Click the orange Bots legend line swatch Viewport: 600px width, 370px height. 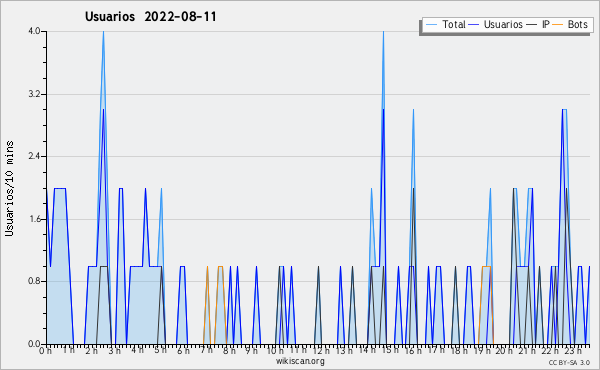click(x=558, y=25)
